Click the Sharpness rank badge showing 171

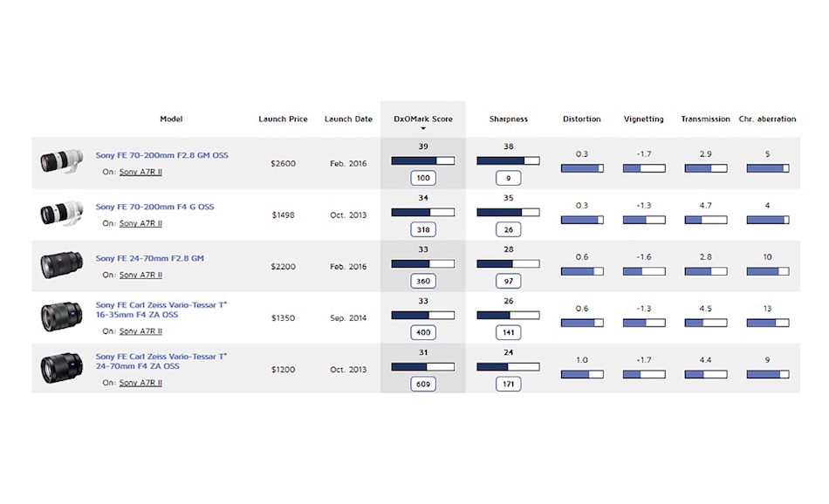[508, 384]
